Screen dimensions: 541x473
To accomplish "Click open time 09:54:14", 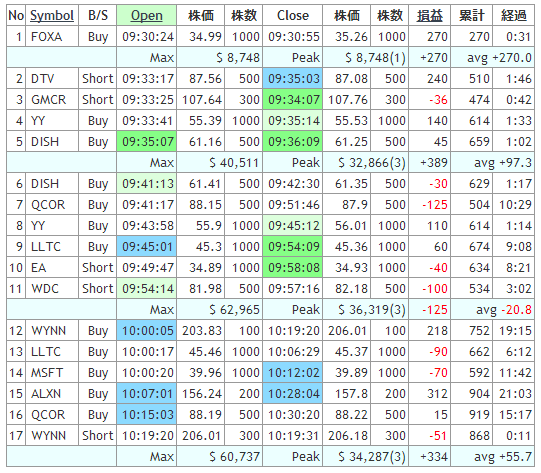I will [148, 289].
